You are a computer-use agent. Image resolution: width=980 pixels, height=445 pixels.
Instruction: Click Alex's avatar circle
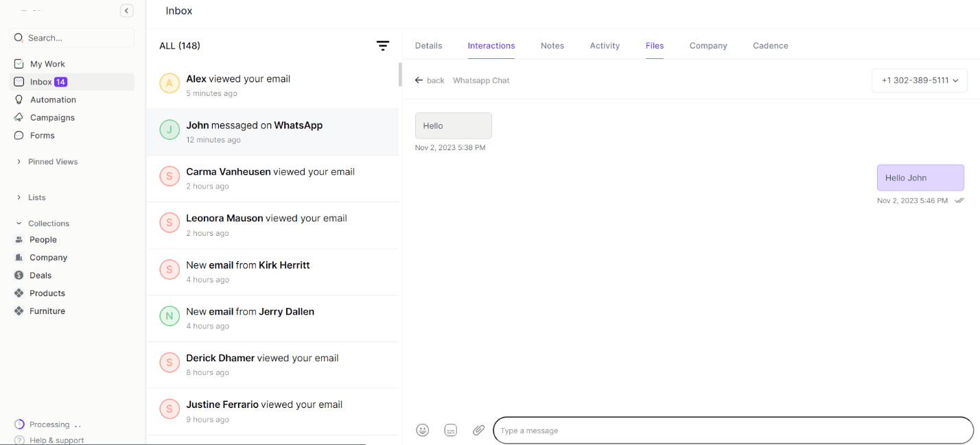[170, 83]
